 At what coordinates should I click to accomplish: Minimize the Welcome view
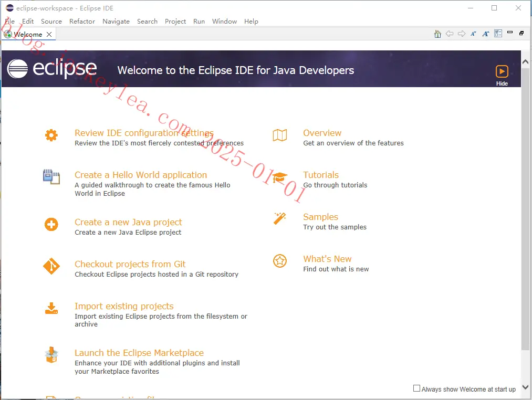[509, 32]
